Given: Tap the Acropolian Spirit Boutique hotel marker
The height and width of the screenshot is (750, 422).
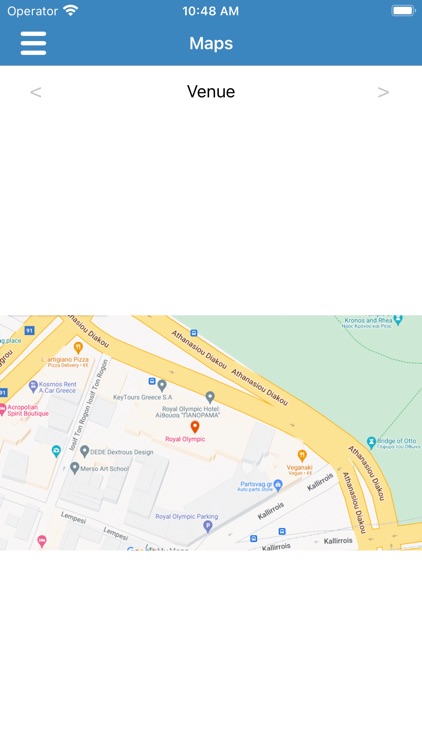Looking at the screenshot, I should [x=2, y=409].
